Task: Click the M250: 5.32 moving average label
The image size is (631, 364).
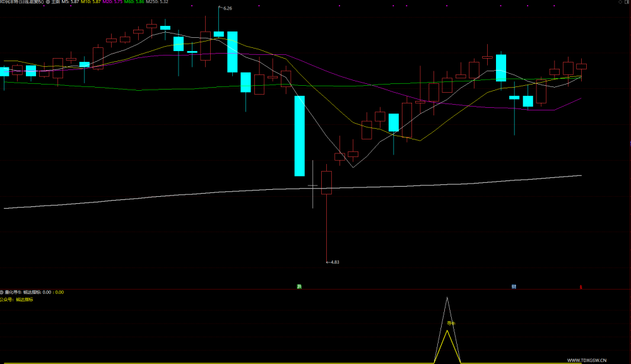Action: (x=157, y=2)
